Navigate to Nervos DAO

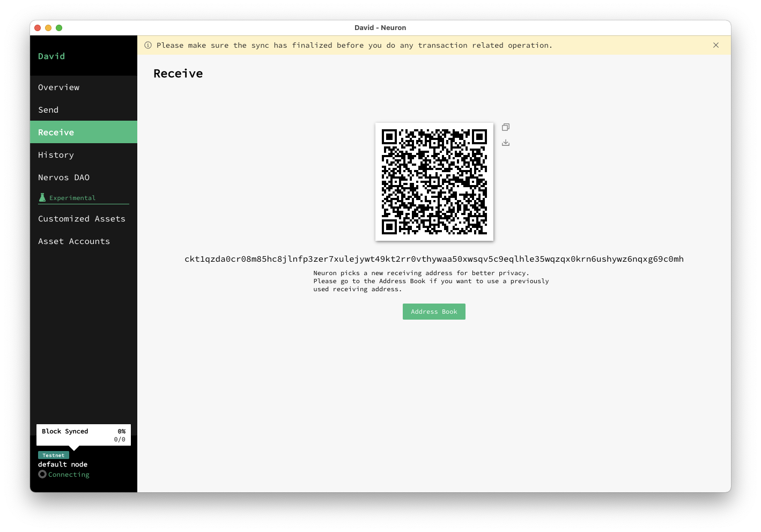[x=84, y=178]
